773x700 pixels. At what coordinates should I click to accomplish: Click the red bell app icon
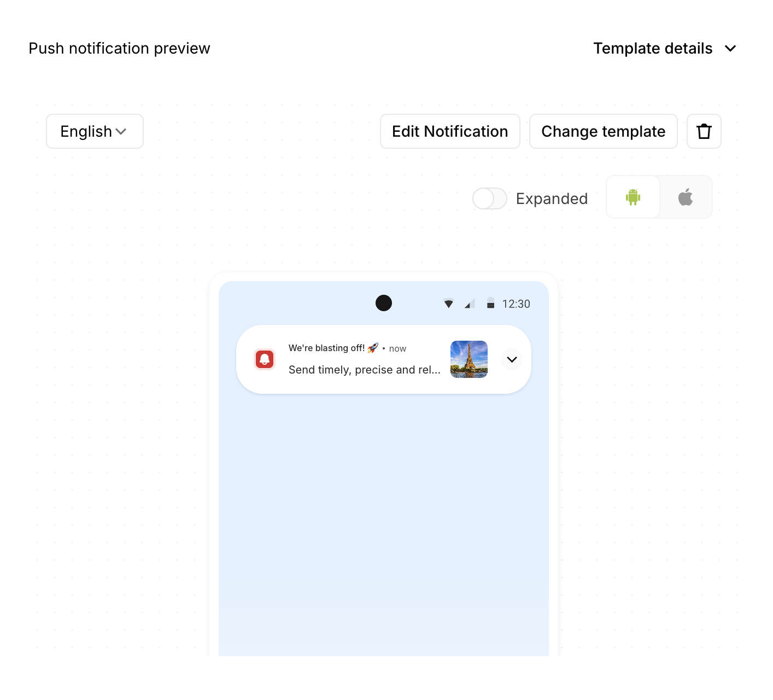tap(265, 359)
